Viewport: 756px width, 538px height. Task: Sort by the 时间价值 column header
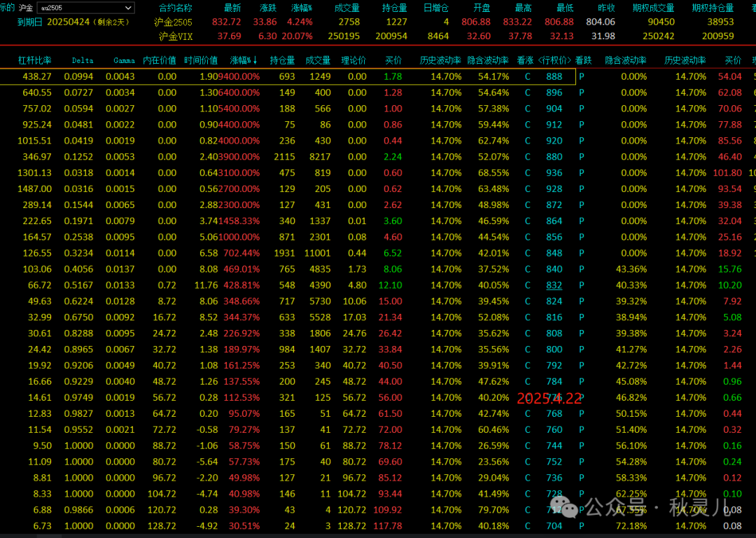tap(201, 61)
